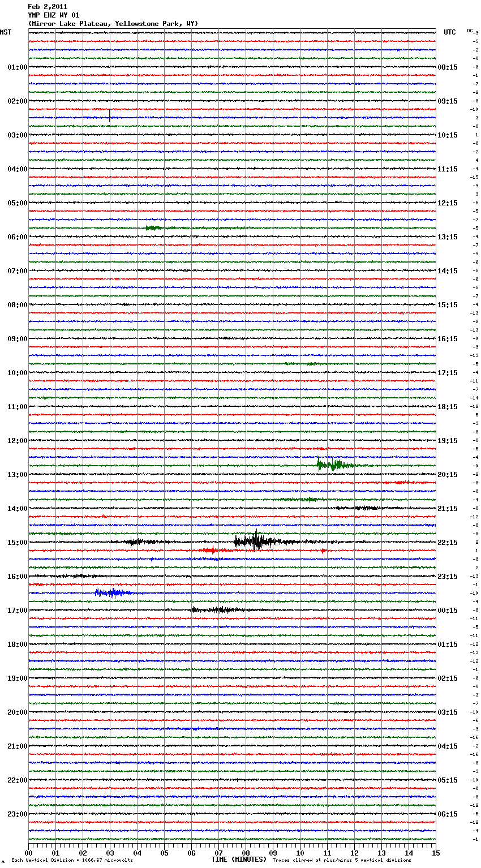
Task: Select the '12:00' MST time label
Action: click(18, 441)
